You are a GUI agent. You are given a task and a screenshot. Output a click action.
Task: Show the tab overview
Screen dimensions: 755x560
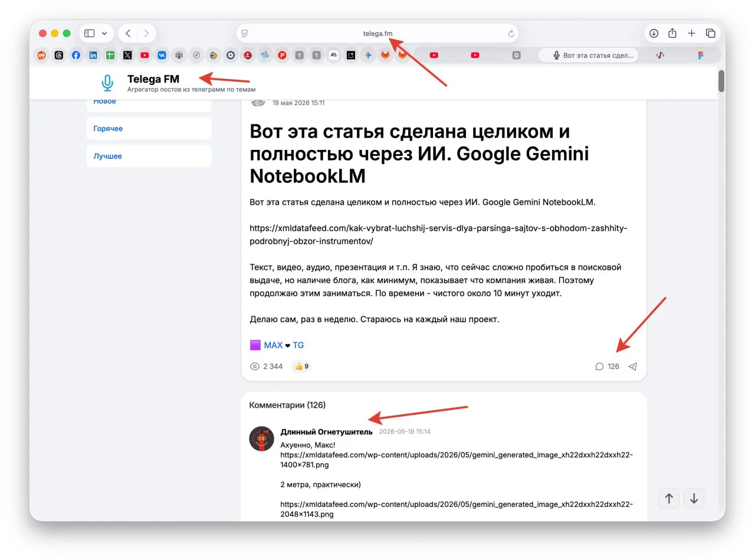[x=711, y=33]
